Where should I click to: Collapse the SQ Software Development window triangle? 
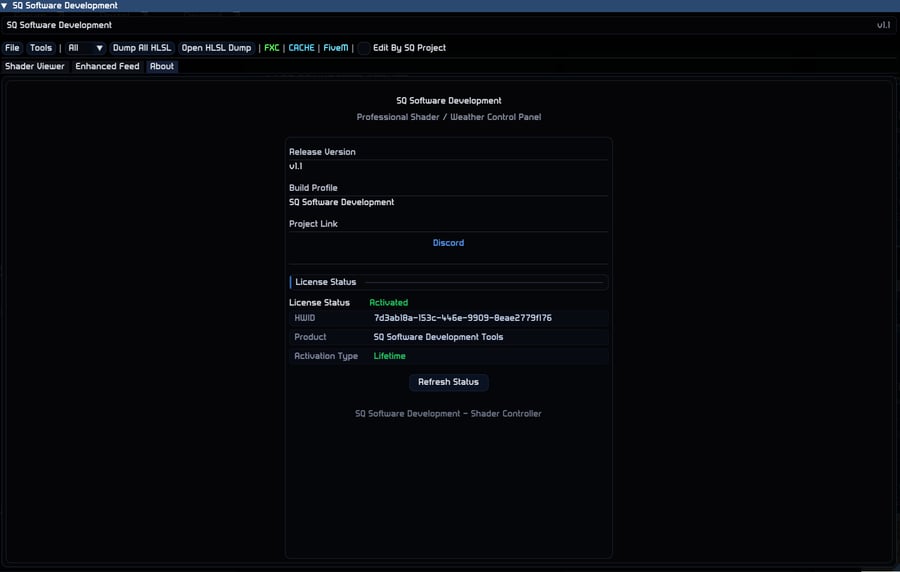point(5,6)
